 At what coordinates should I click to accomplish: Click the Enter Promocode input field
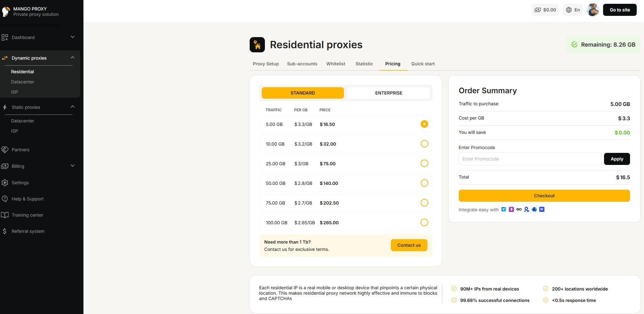530,159
